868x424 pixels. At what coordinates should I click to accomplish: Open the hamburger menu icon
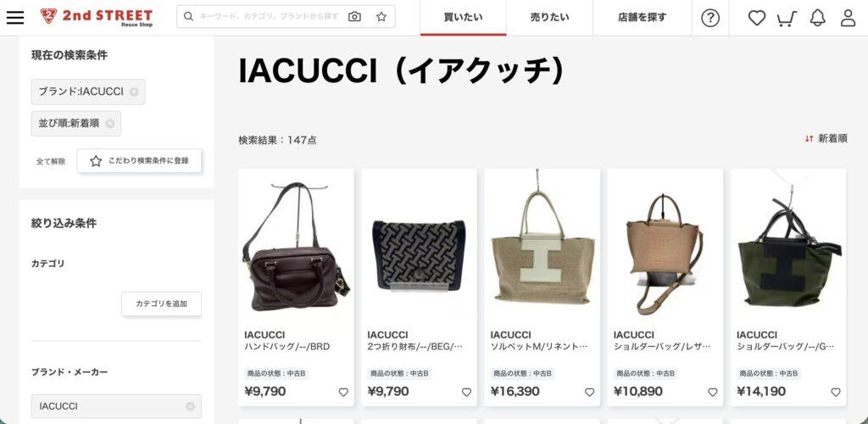[15, 17]
